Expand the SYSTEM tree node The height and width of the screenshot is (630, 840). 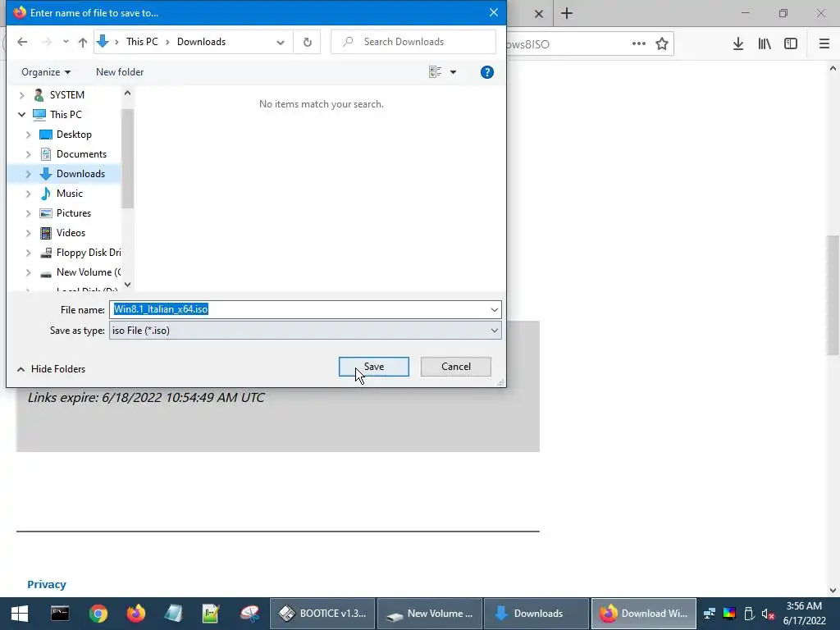pyautogui.click(x=21, y=95)
